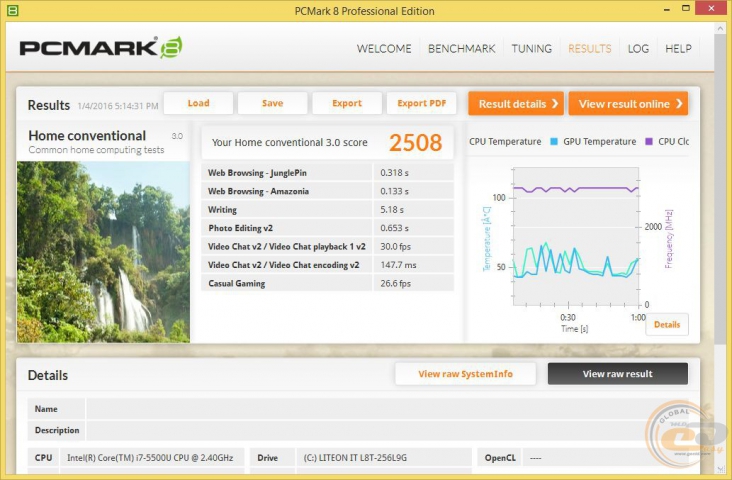Click the Description input field
Image resolution: width=732 pixels, height=480 pixels.
click(x=387, y=430)
